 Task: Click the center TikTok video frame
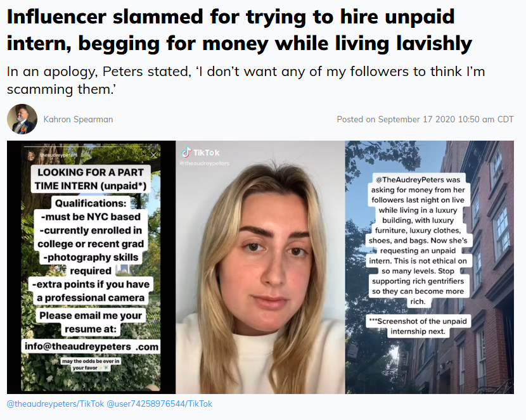[x=260, y=267]
